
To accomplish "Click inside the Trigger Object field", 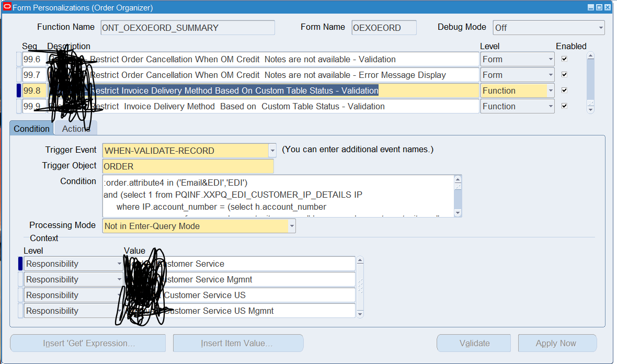I will (188, 166).
